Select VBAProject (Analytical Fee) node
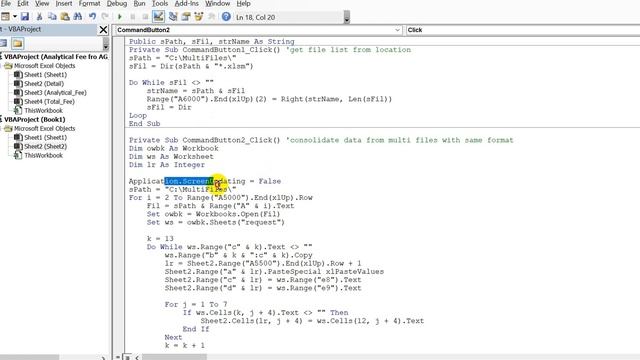 click(56, 57)
